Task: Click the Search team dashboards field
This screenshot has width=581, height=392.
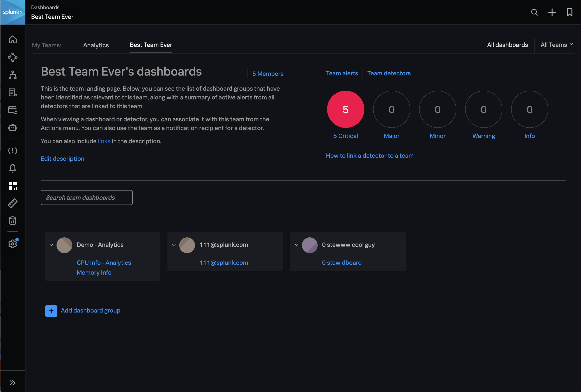Action: 87,197
